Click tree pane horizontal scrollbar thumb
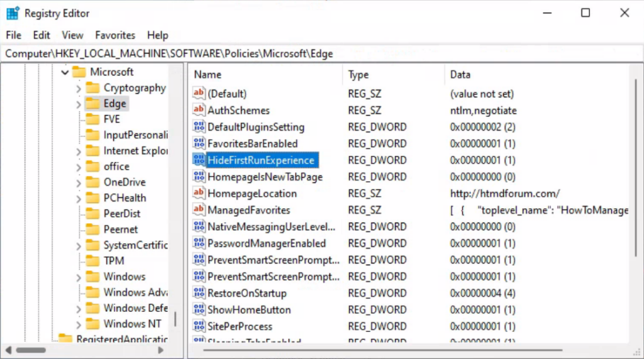 (x=31, y=350)
